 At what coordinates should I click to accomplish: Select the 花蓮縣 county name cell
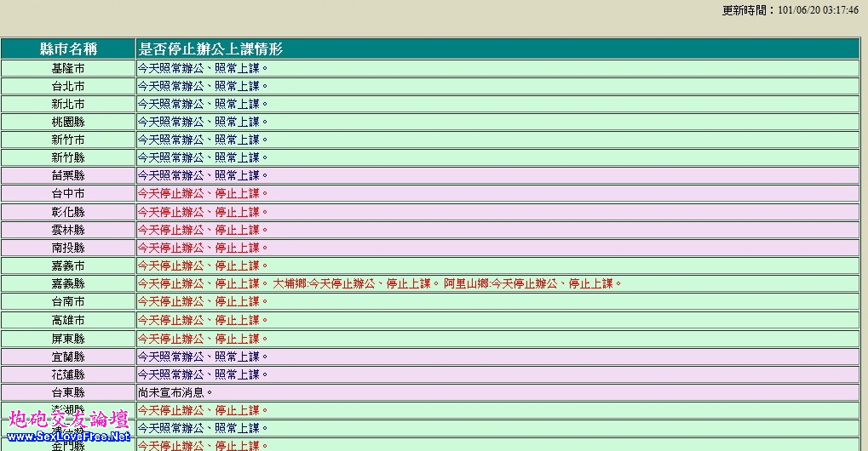click(x=68, y=374)
